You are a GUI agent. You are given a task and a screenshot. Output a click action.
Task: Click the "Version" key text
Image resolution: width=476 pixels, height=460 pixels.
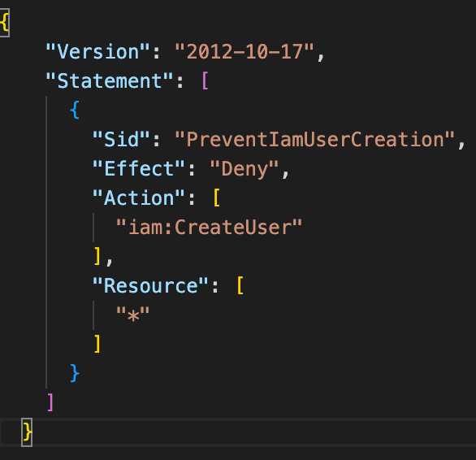tap(97, 51)
